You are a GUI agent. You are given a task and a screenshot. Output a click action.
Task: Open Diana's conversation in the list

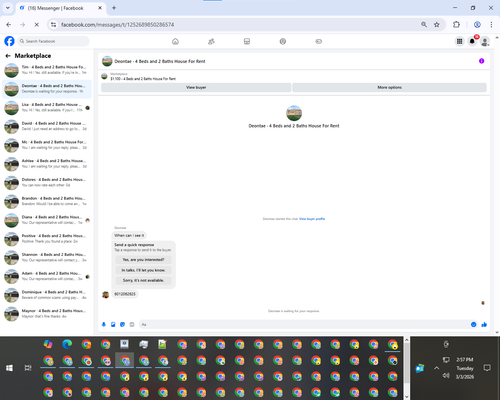point(47,220)
